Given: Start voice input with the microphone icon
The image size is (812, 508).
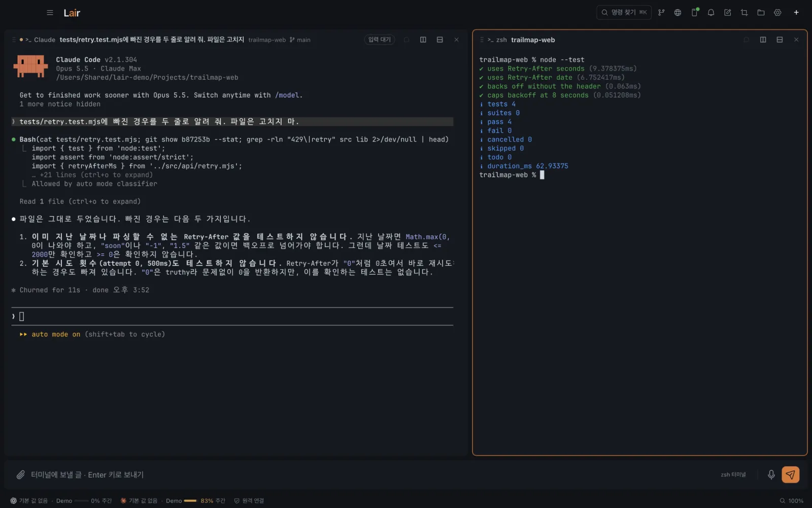Looking at the screenshot, I should point(771,474).
